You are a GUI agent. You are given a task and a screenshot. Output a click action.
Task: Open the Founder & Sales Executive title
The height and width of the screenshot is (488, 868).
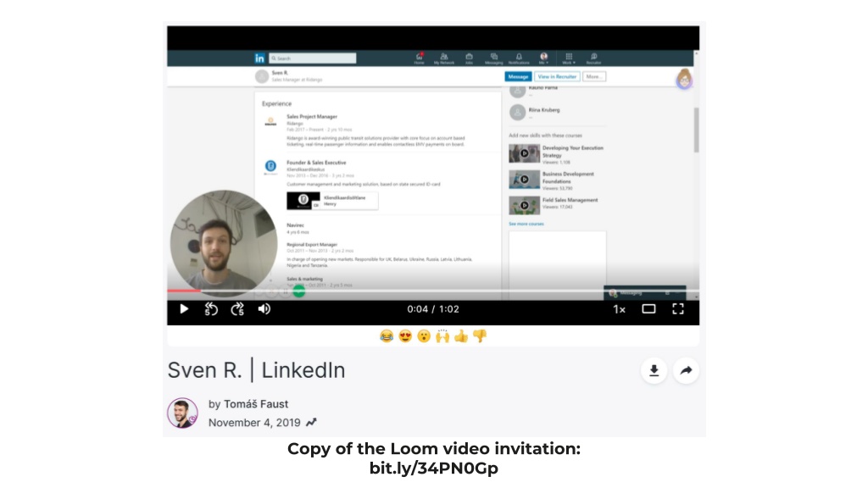(316, 163)
